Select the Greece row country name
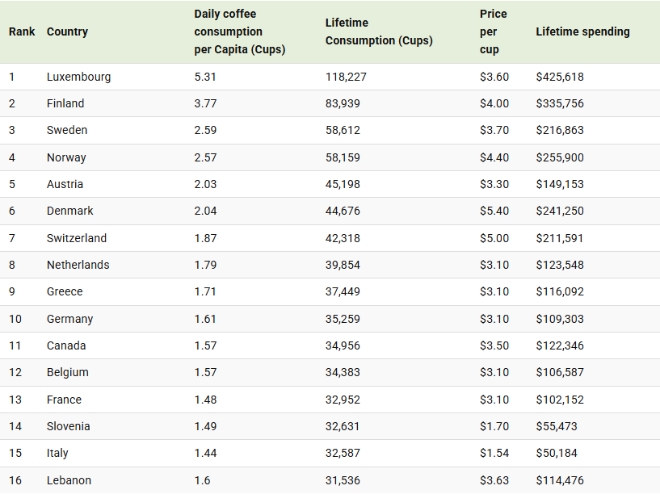 click(65, 292)
